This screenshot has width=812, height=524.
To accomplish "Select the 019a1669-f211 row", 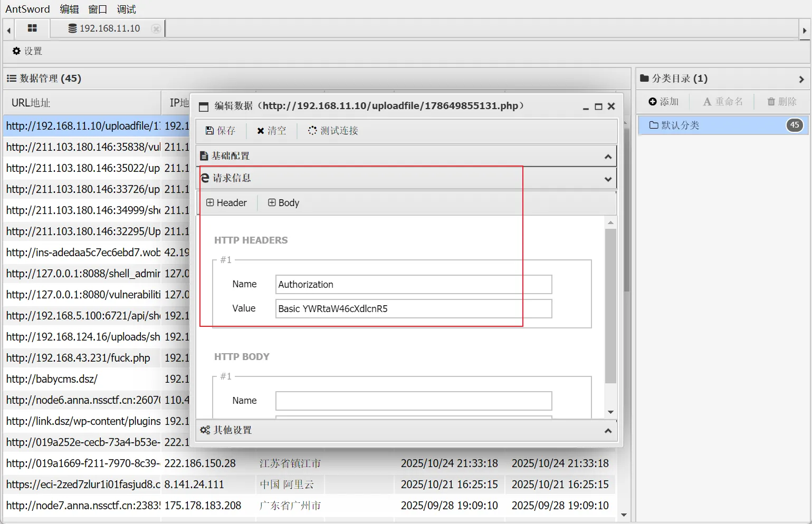I will tap(310, 463).
